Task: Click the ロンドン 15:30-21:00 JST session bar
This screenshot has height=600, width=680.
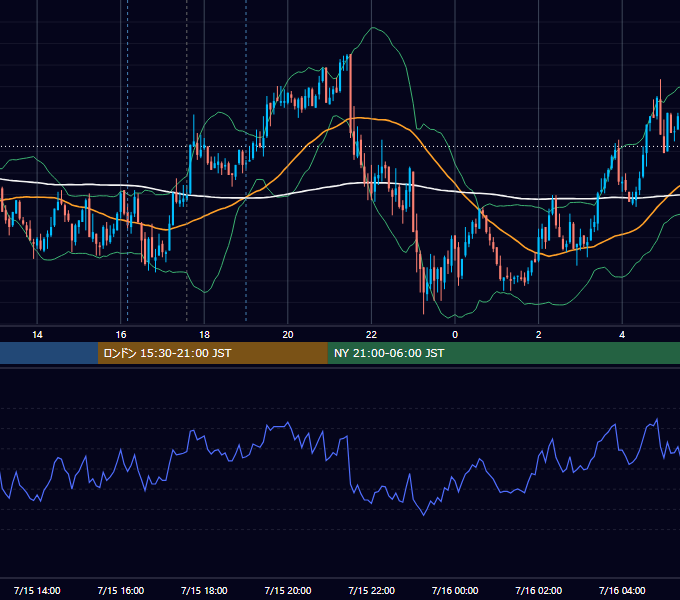Action: 212,353
